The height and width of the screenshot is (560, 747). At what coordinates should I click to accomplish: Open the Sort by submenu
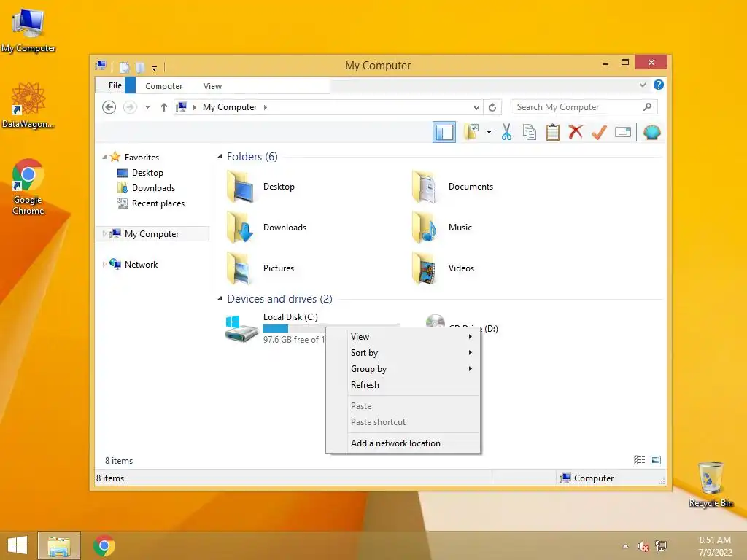pyautogui.click(x=403, y=353)
